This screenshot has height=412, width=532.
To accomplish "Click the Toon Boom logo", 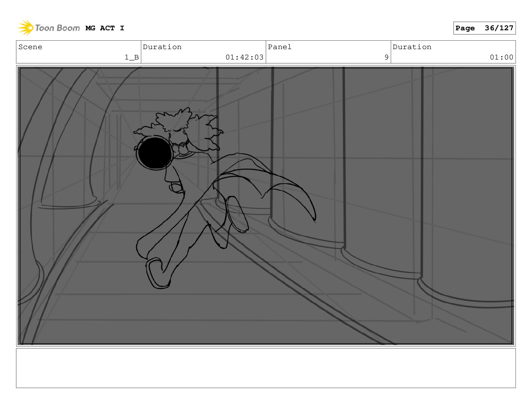I will click(x=49, y=28).
